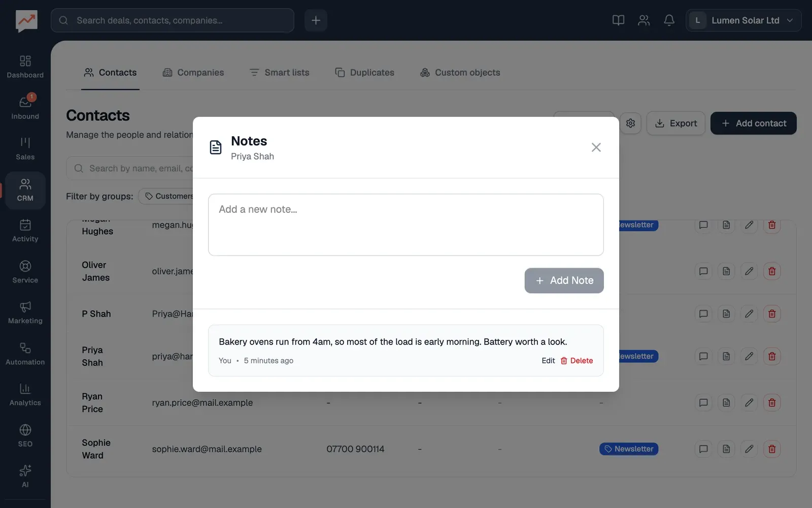Click the Export button
812x508 pixels.
(676, 123)
